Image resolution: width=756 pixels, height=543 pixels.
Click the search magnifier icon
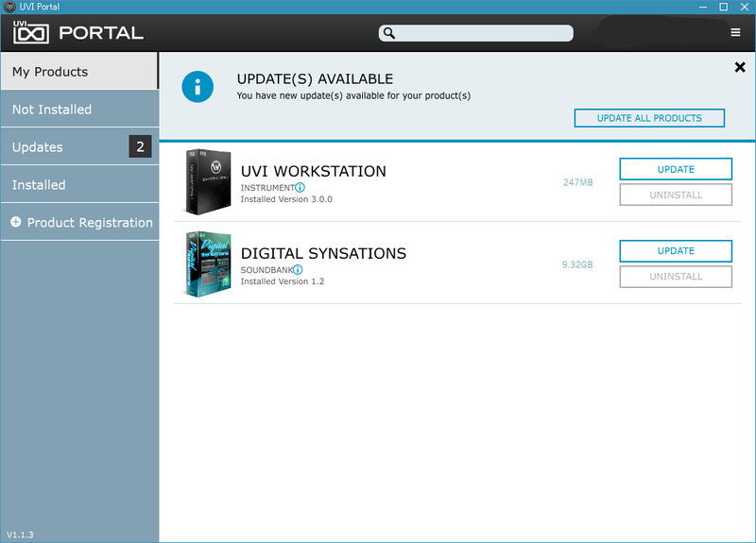(389, 33)
